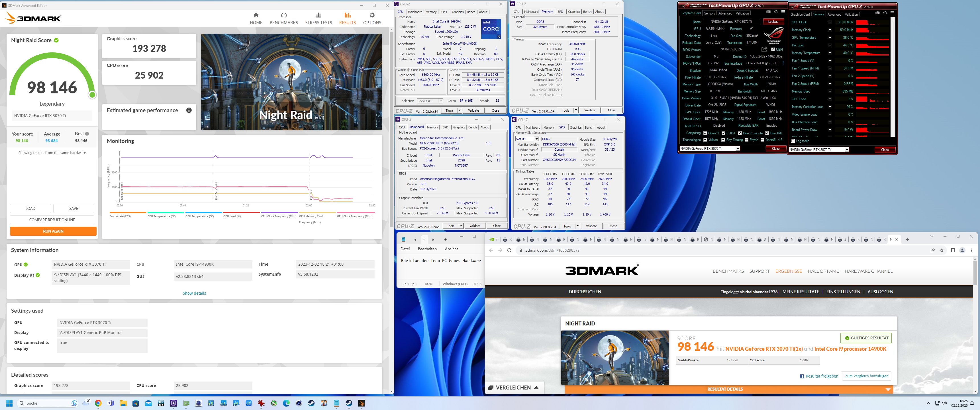This screenshot has width=980, height=410.
Task: Click Zum Vergleich hinzufügen
Action: (867, 376)
